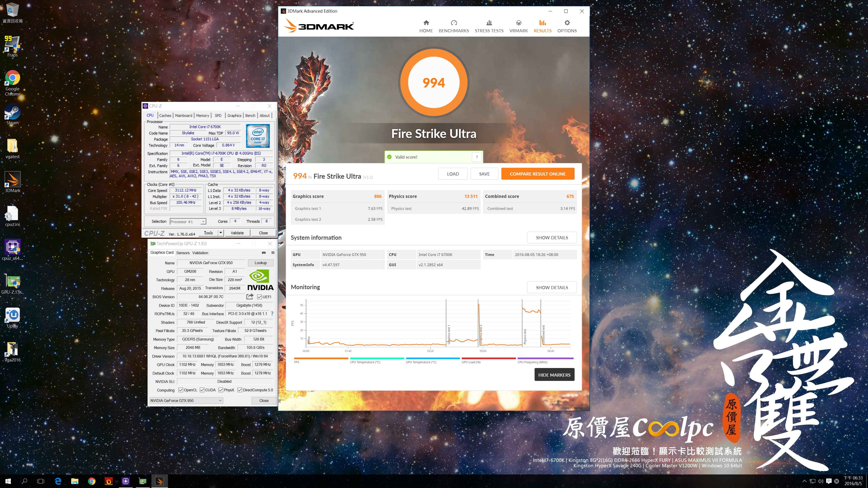Open File Explorer from the taskbar
The height and width of the screenshot is (488, 868).
pyautogui.click(x=75, y=481)
